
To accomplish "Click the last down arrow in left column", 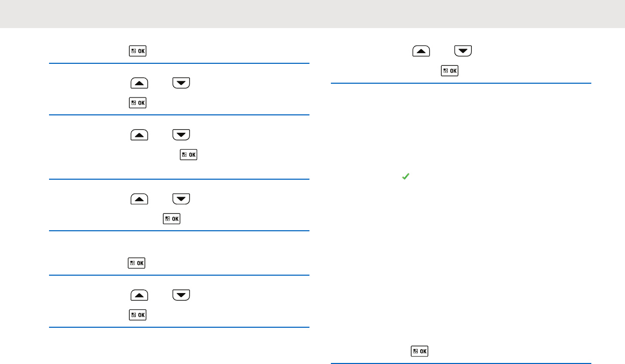I will pyautogui.click(x=181, y=295).
